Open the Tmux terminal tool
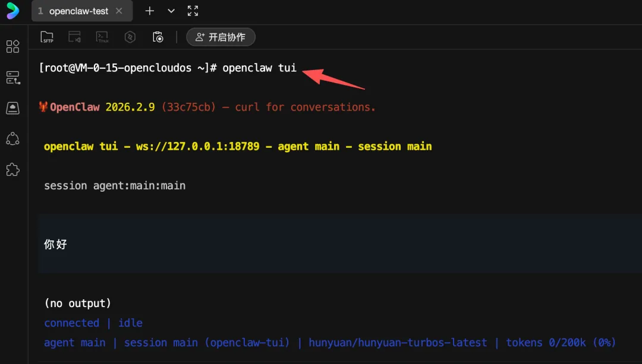Screen dimensions: 642x364 102,37
